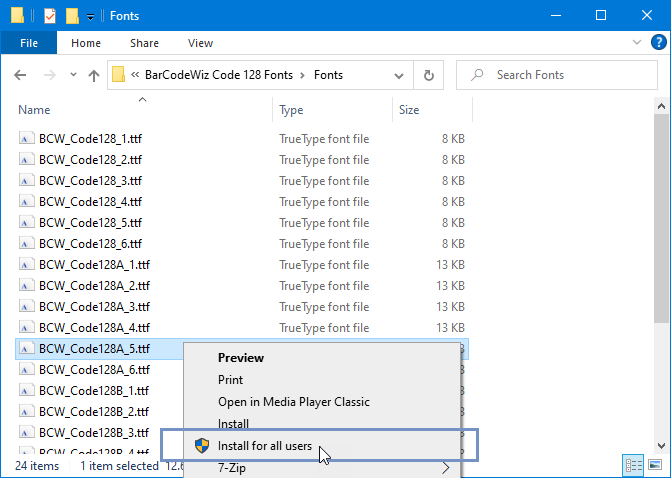This screenshot has height=478, width=671.
Task: Click into the Search Fonts box
Action: tap(557, 75)
